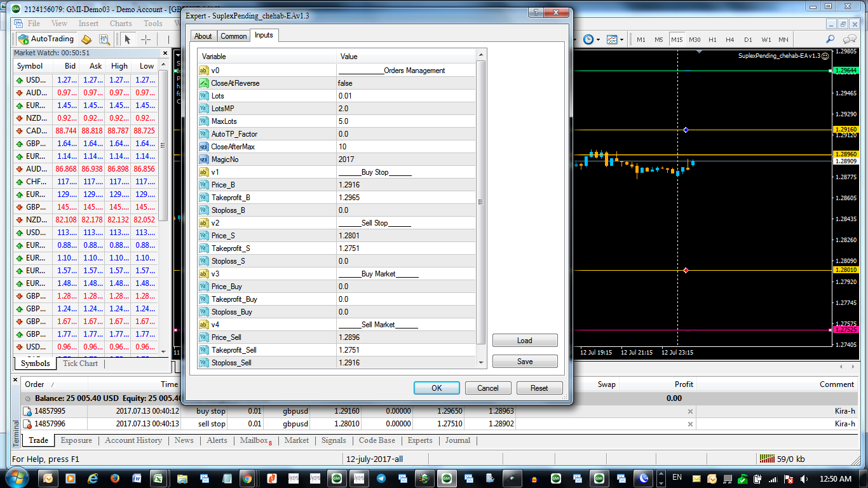The height and width of the screenshot is (488, 868).
Task: Confirm the dialog with OK
Action: point(437,388)
